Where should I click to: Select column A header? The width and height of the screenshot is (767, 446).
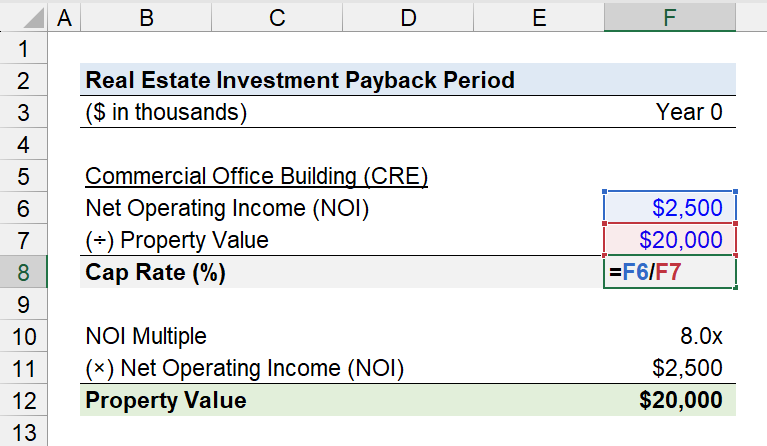pos(64,18)
